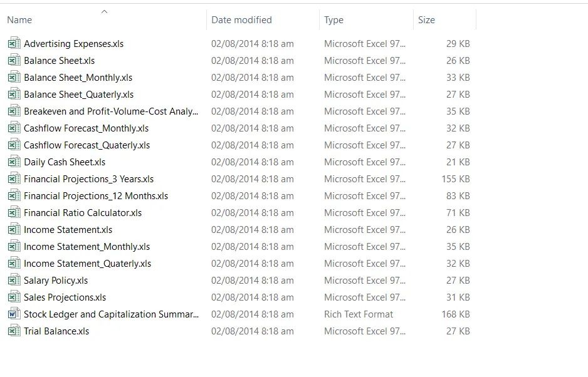
Task: Click the Sales Projections.xls file name
Action: tap(65, 297)
